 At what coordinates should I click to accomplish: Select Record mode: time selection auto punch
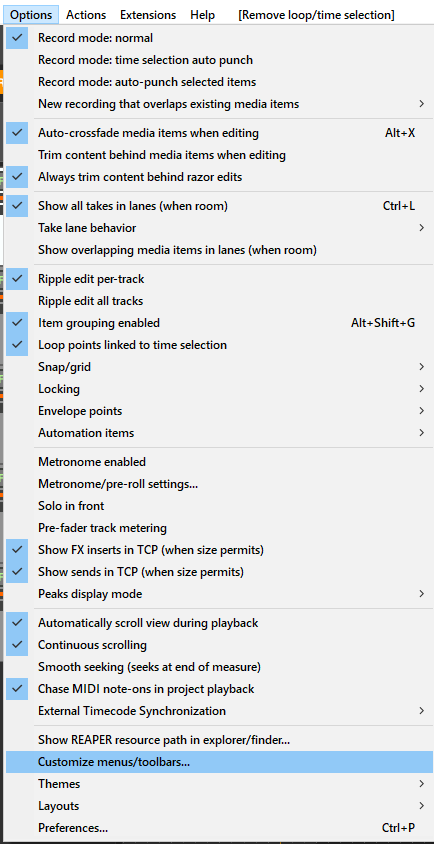coord(219,60)
